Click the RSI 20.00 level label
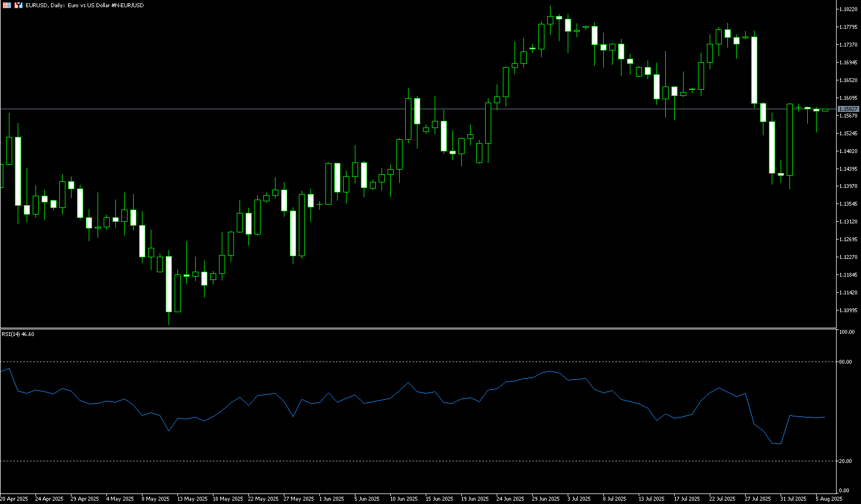 click(845, 461)
